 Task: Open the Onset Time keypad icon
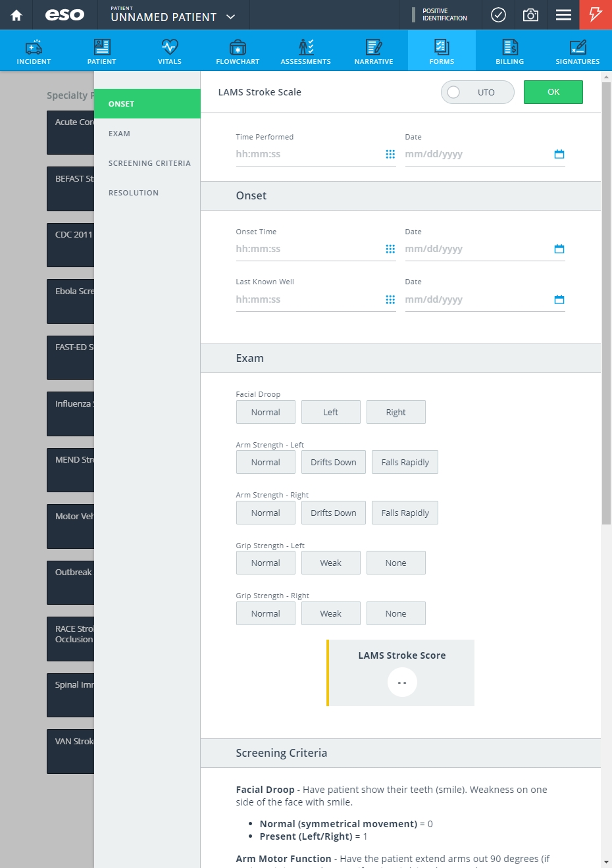click(x=390, y=249)
